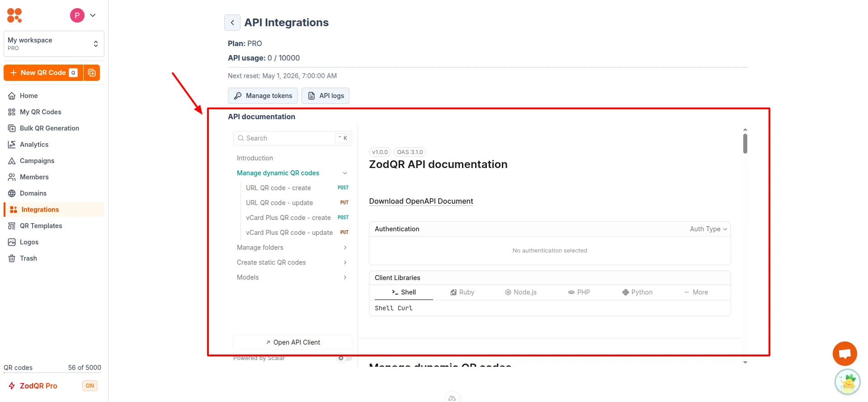The height and width of the screenshot is (402, 868).
Task: Click the Trash bin icon
Action: 12,258
